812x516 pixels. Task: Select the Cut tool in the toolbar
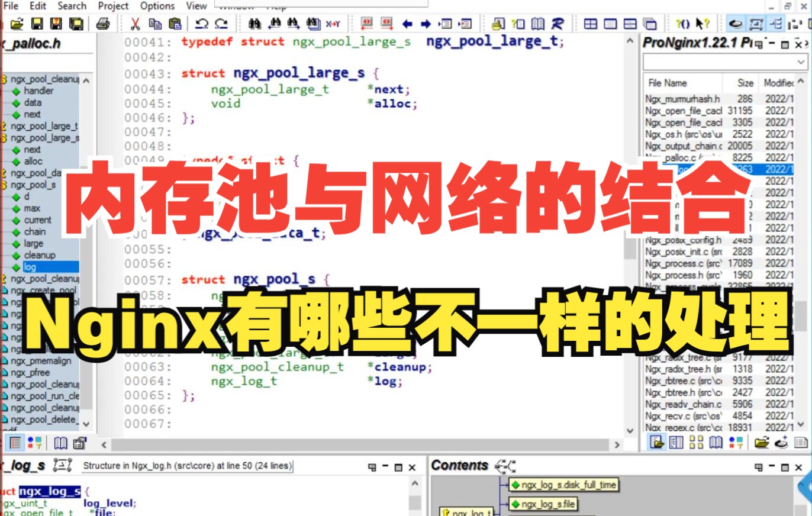click(136, 24)
